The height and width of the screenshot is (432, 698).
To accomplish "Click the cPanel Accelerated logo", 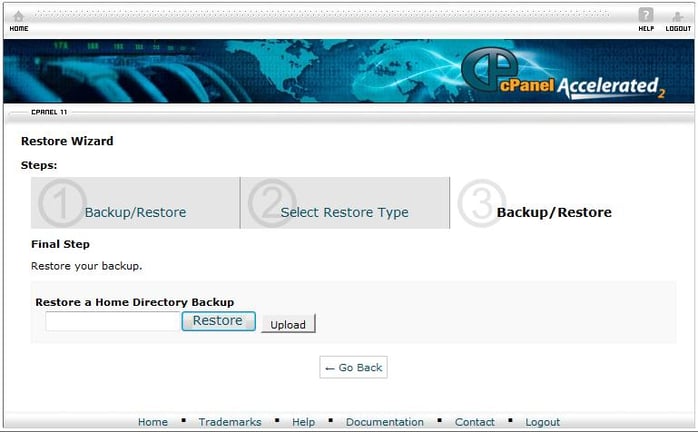I will [563, 73].
